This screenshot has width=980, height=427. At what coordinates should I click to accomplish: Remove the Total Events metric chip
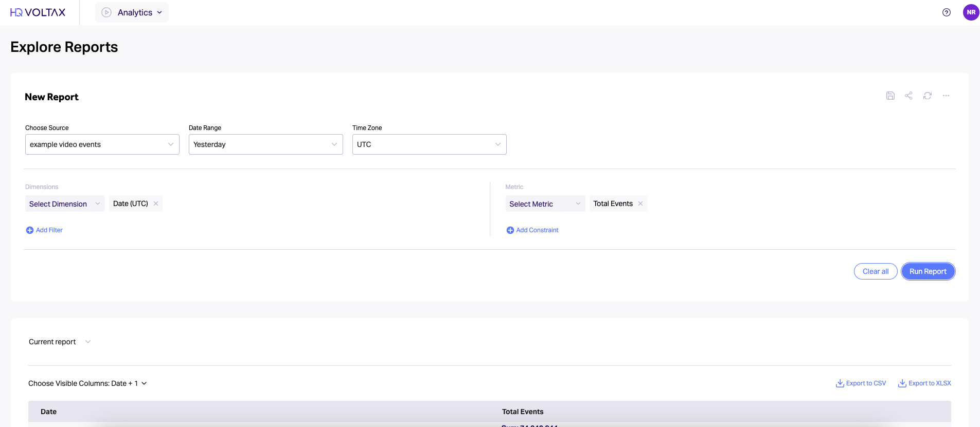[x=640, y=203]
